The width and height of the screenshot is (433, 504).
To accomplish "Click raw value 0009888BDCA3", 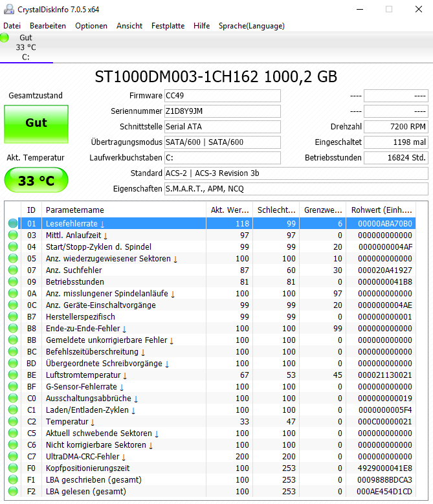I will (x=385, y=480).
